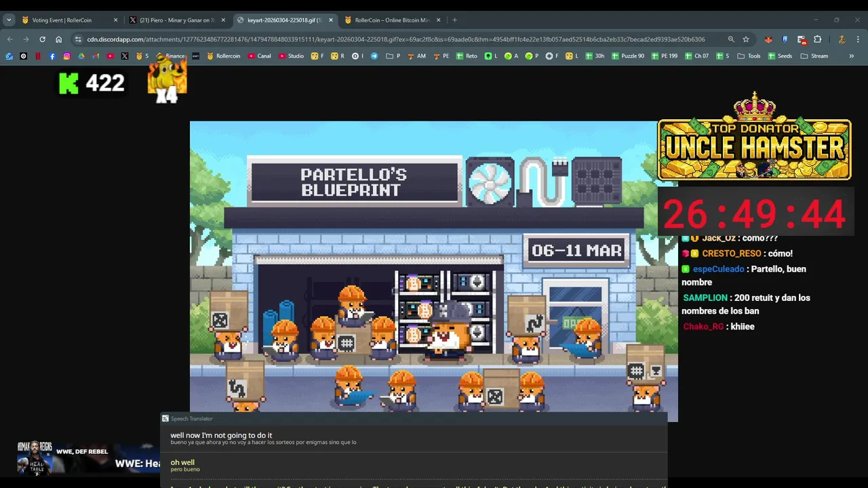Open the browser home page
This screenshot has width=868, height=488.
[58, 39]
